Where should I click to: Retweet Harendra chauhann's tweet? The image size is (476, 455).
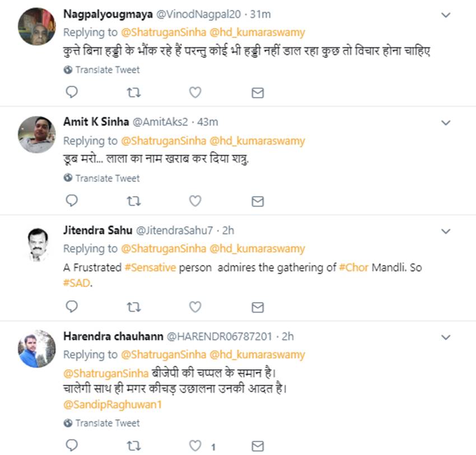pos(133,446)
